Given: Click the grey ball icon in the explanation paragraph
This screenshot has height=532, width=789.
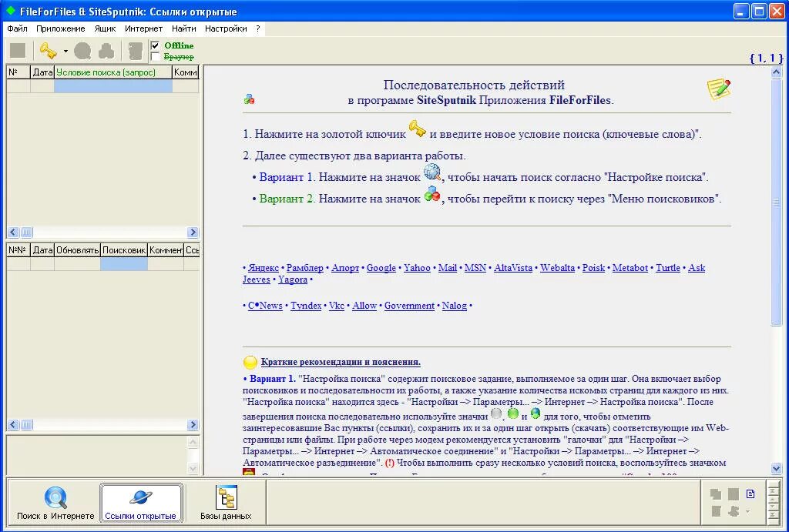Looking at the screenshot, I should (496, 414).
